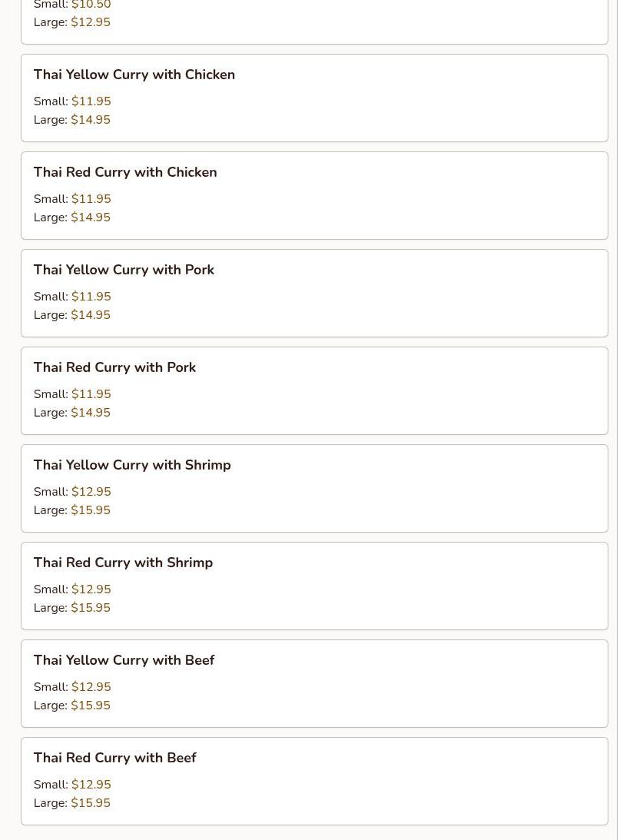Pick large $15.95 price for Yellow Curry Shrimp
633x840 pixels.
click(x=91, y=510)
